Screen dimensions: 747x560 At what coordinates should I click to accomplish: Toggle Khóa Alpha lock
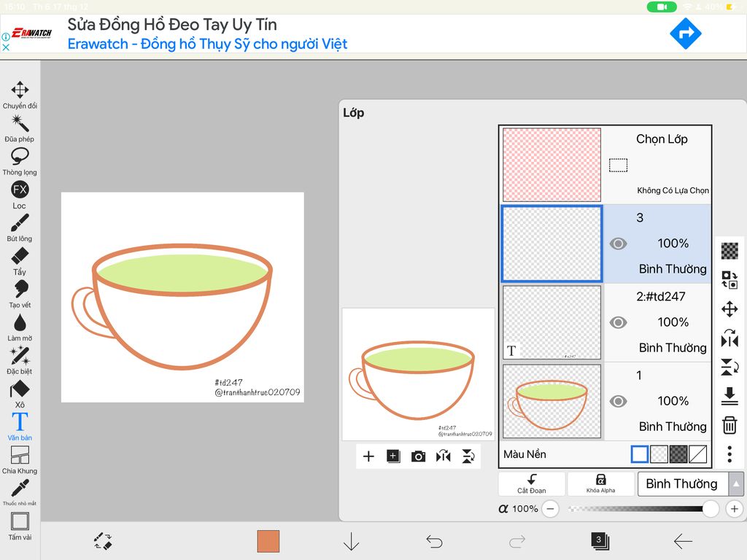tap(601, 484)
